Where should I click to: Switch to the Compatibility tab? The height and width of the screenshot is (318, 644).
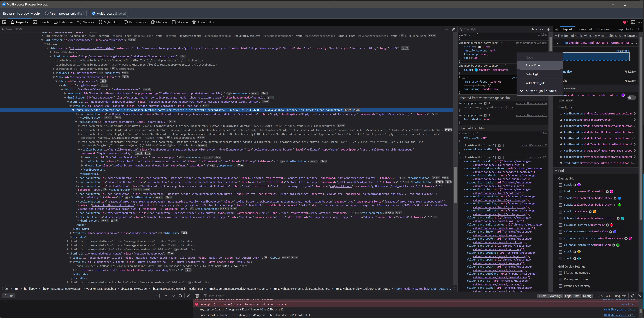[623, 29]
